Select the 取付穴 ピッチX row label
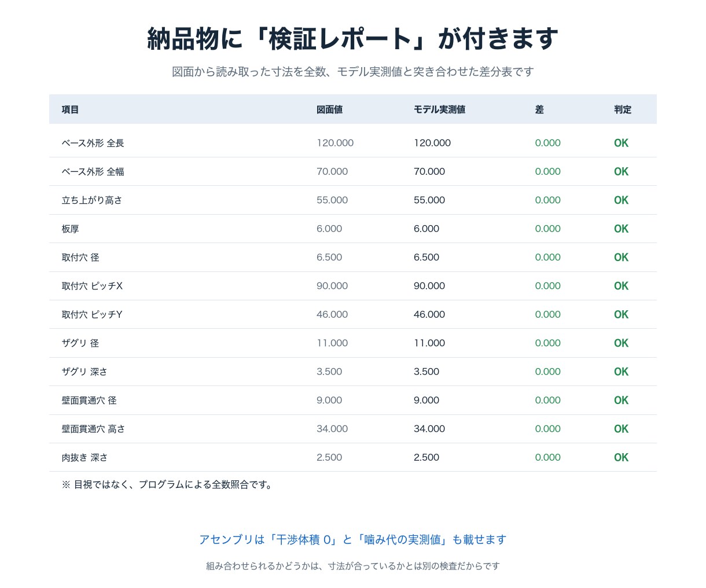 point(92,286)
